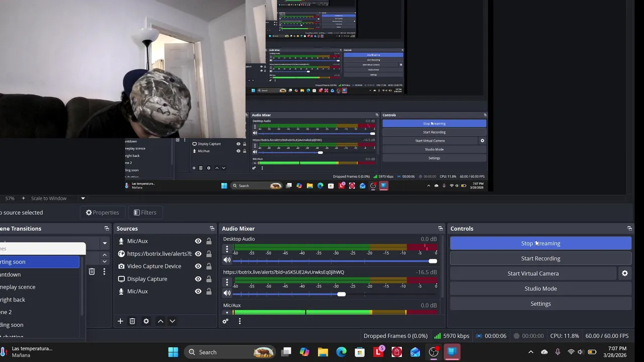
Task: Enable Studio Mode button
Action: 541,289
